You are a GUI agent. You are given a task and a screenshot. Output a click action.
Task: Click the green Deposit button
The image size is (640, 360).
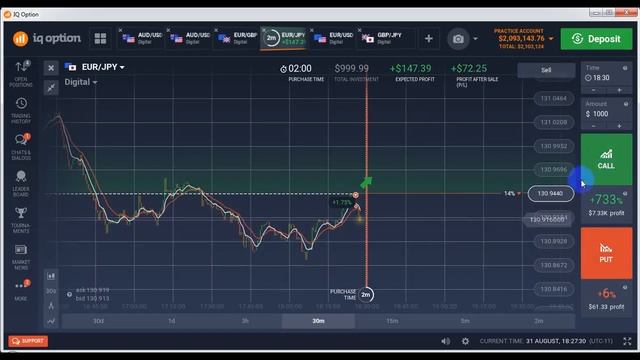(596, 39)
